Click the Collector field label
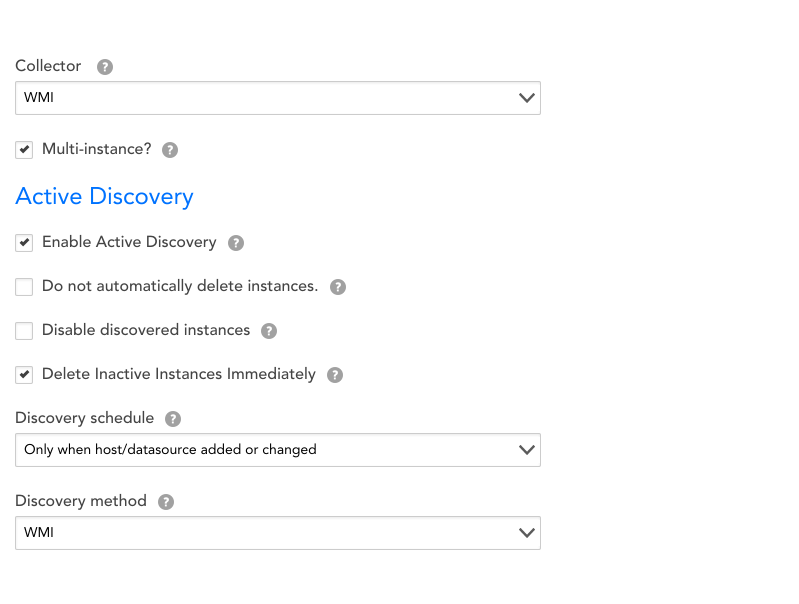 [x=48, y=66]
